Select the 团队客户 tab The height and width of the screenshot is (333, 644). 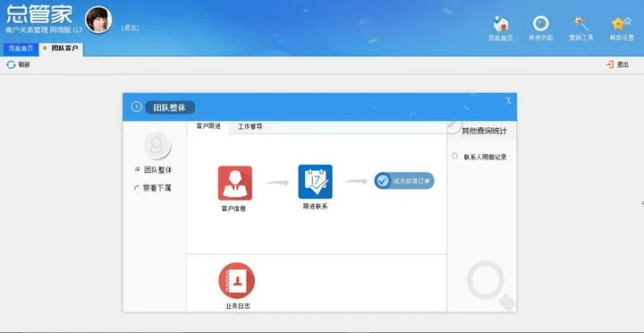tap(61, 48)
